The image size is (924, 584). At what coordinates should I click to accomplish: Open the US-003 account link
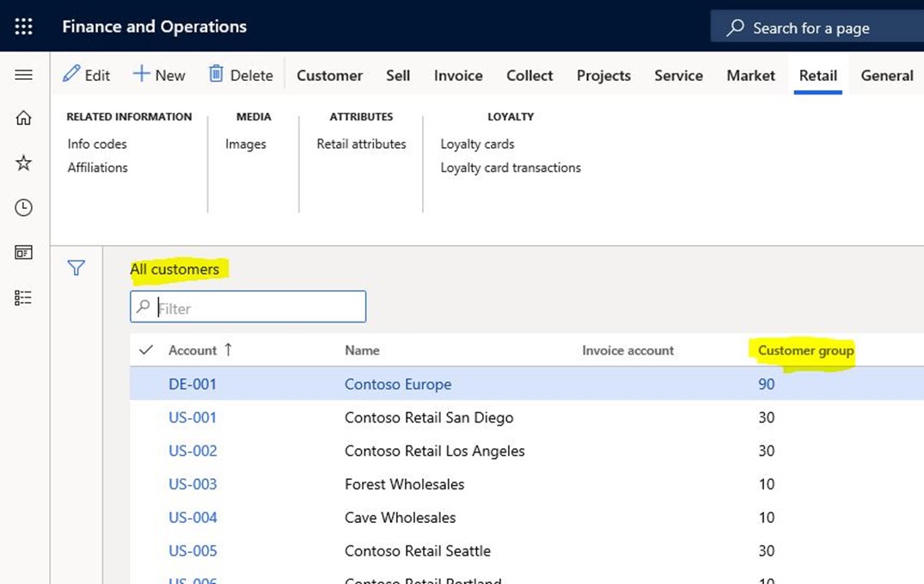point(193,484)
